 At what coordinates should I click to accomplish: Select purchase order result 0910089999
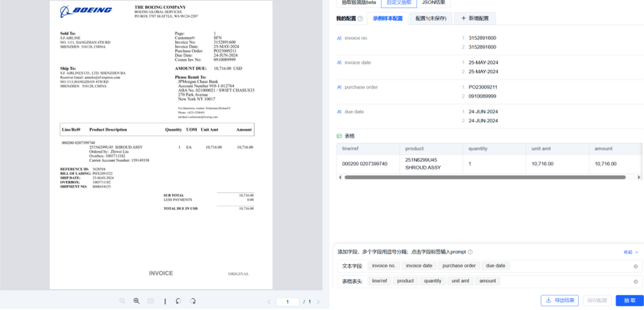[482, 97]
